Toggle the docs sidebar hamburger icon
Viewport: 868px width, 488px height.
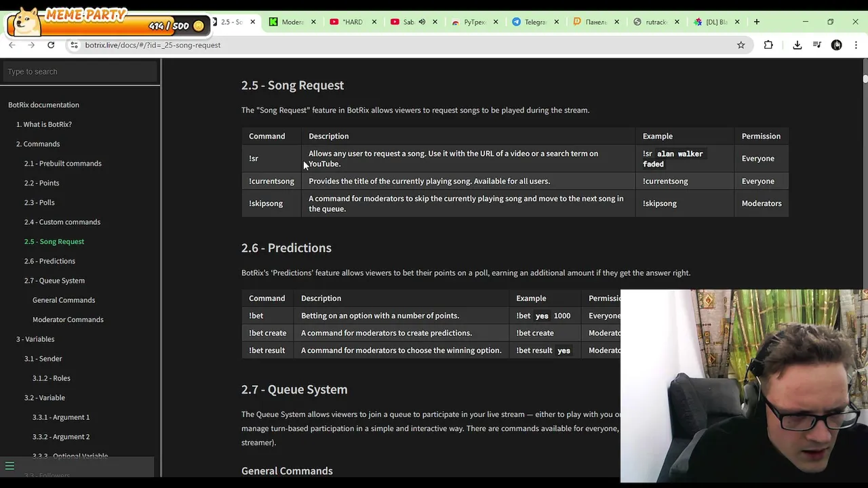[x=9, y=466]
